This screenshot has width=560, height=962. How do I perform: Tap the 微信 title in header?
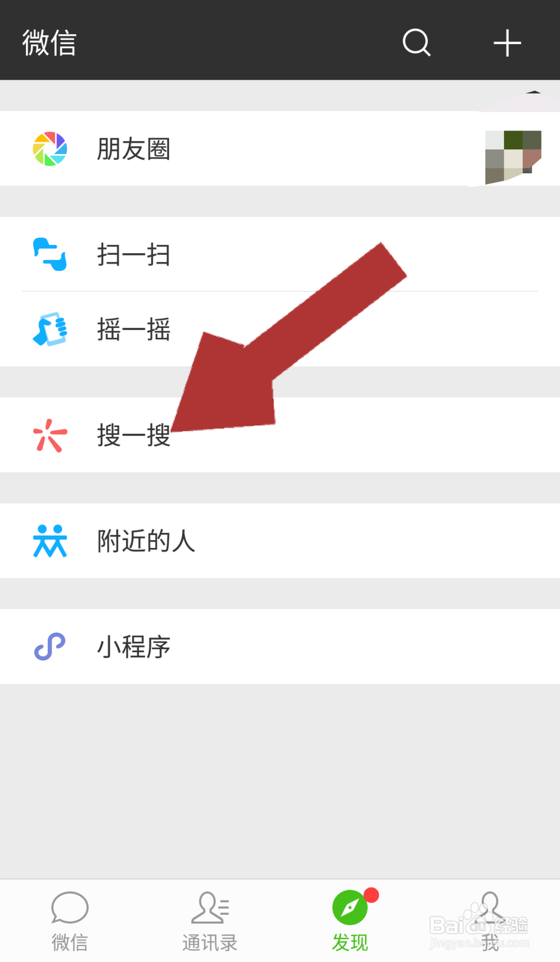click(49, 43)
